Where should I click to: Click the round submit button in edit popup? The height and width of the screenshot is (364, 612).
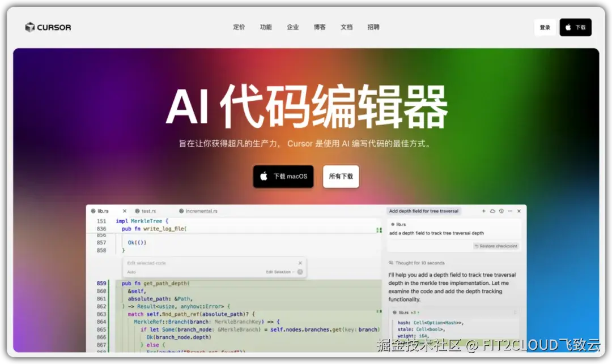pyautogui.click(x=300, y=272)
